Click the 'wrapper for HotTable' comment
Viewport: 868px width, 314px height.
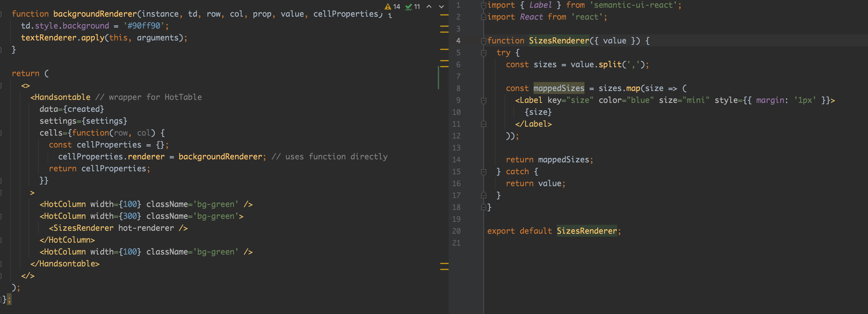tap(155, 97)
